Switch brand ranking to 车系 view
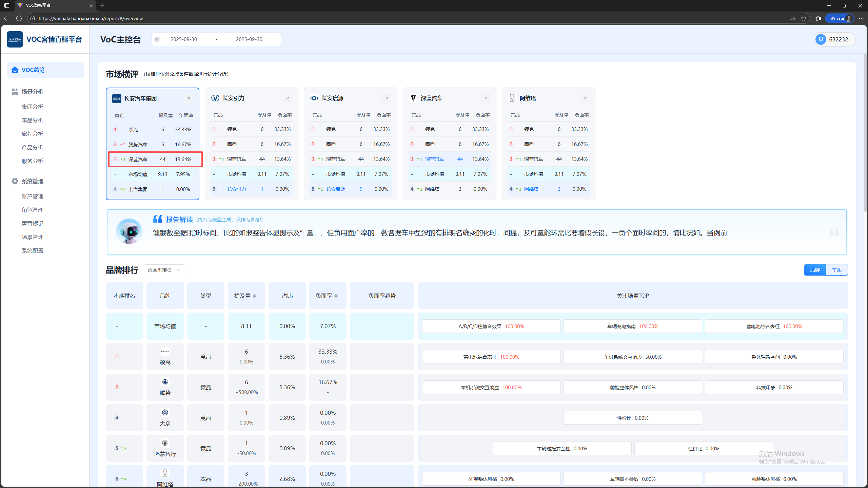Image resolution: width=868 pixels, height=488 pixels. pyautogui.click(x=836, y=270)
